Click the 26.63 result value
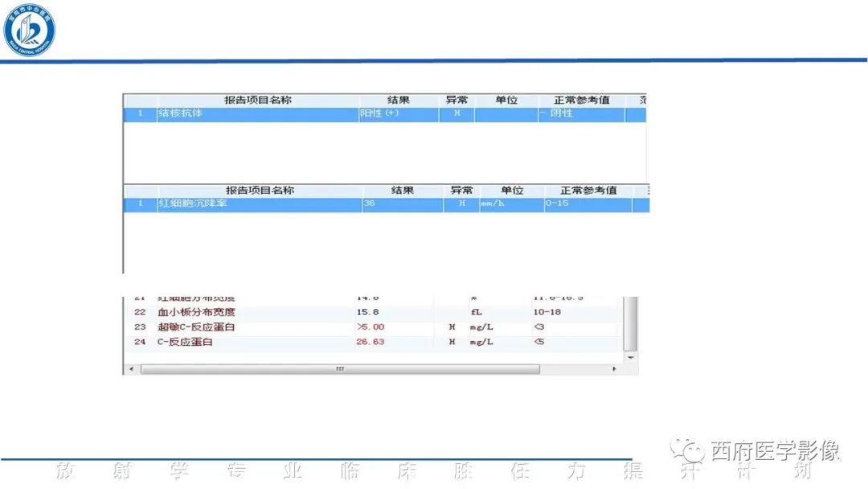 (371, 343)
